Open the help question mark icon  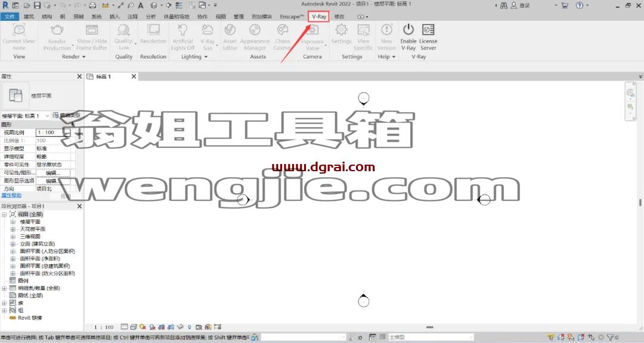(x=580, y=5)
